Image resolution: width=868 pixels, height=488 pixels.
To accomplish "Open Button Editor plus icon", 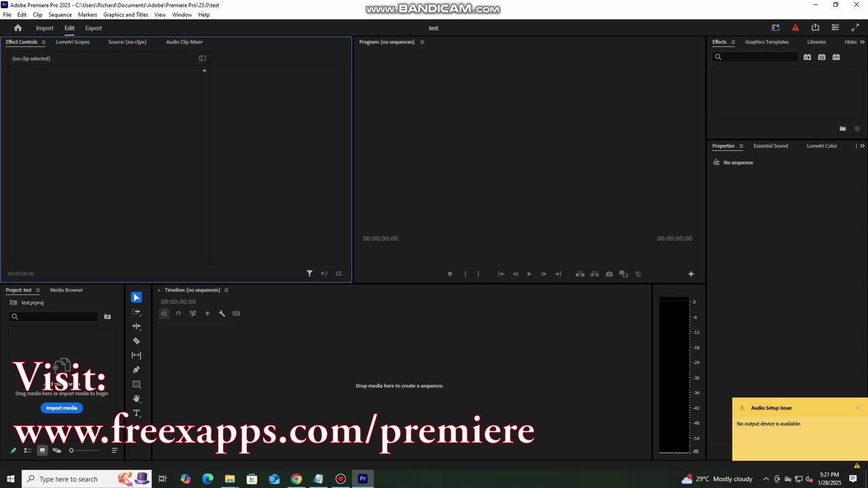I will coord(691,274).
